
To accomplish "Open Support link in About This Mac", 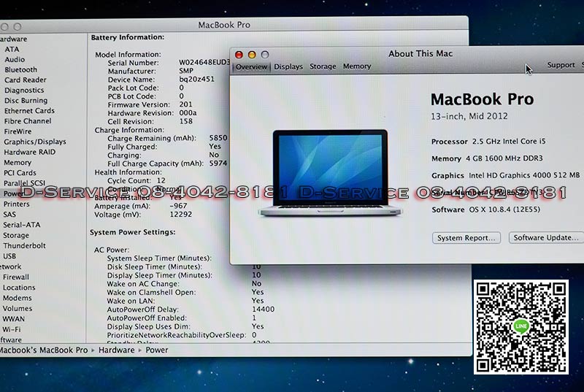I will click(561, 65).
